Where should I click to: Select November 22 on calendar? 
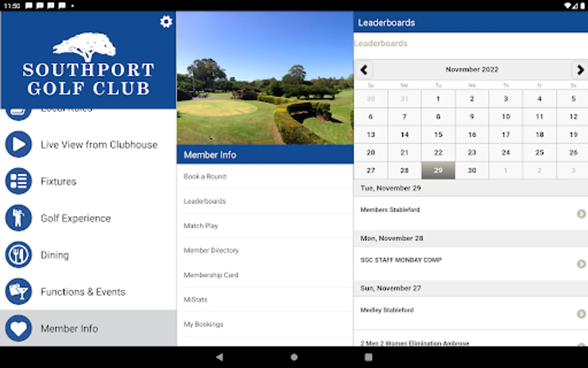pos(438,153)
